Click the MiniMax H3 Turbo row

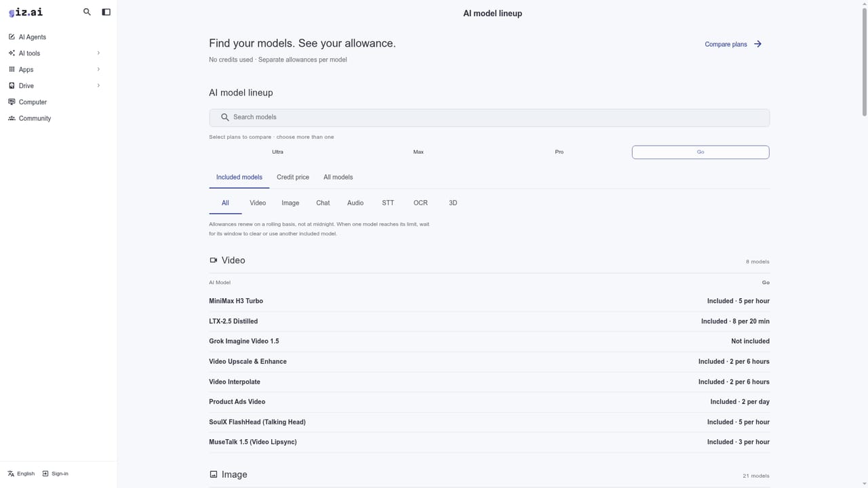[489, 301]
